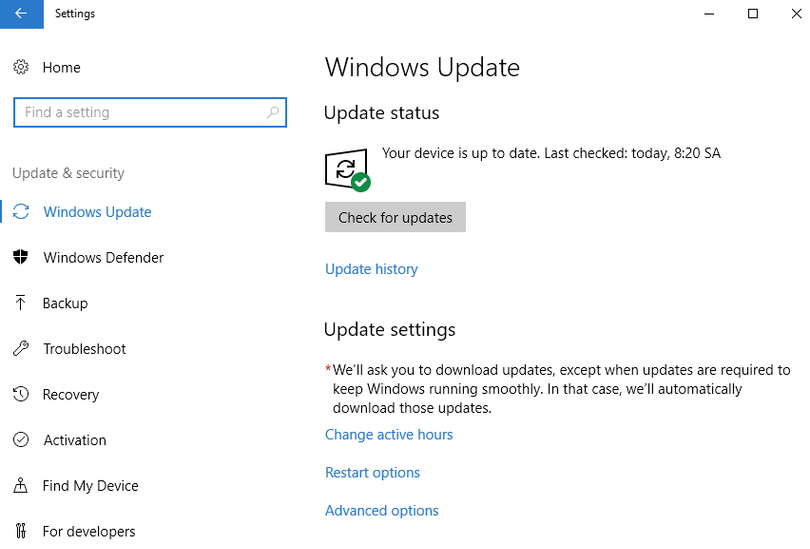Image resolution: width=810 pixels, height=549 pixels.
Task: Click the Windows Defender shield icon
Action: (21, 258)
